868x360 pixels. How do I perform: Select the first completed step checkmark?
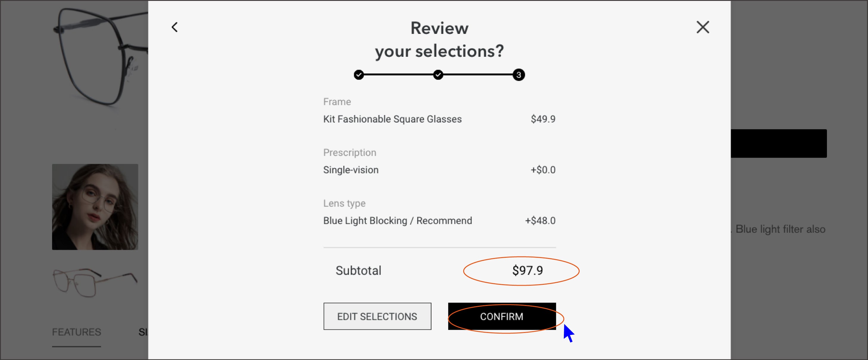point(359,74)
